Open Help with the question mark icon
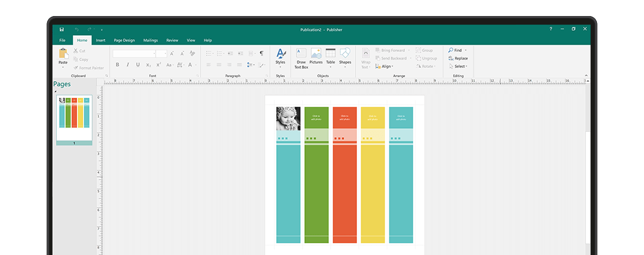Viewport: 644px width, 255px height. click(551, 29)
